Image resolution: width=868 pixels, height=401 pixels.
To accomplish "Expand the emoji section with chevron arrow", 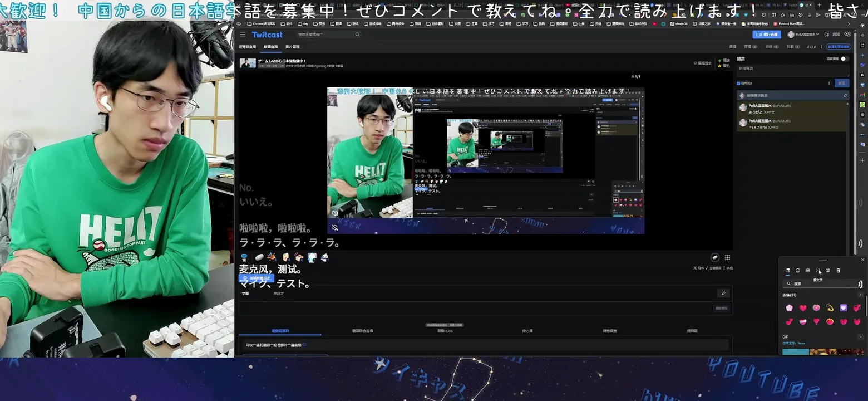I will [860, 295].
